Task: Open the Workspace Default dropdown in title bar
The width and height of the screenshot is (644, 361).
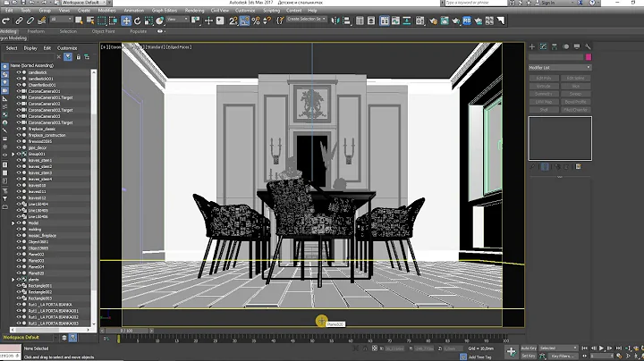Action: [x=86, y=3]
